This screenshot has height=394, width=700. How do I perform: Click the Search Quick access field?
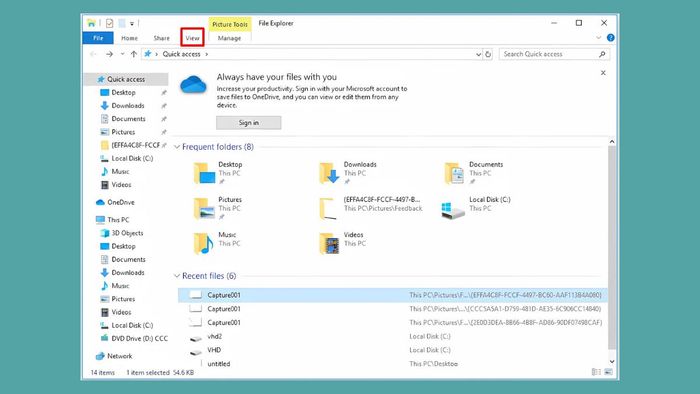(x=554, y=54)
